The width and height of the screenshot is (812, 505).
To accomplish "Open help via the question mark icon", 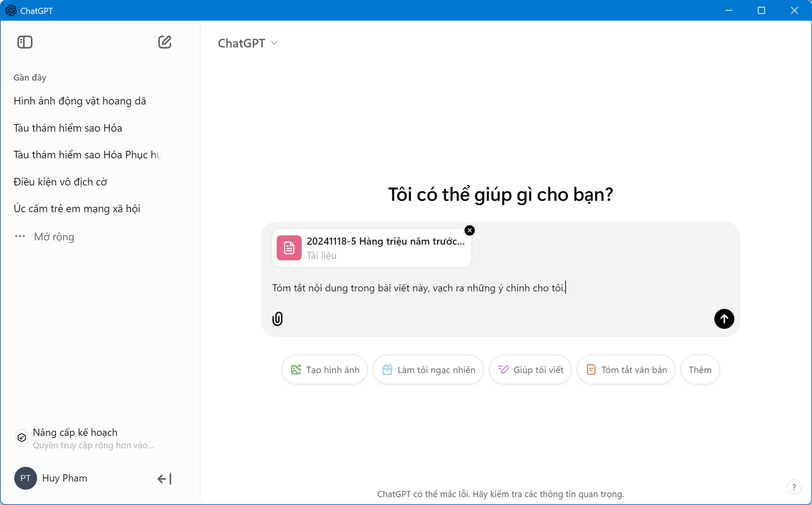I will [794, 487].
